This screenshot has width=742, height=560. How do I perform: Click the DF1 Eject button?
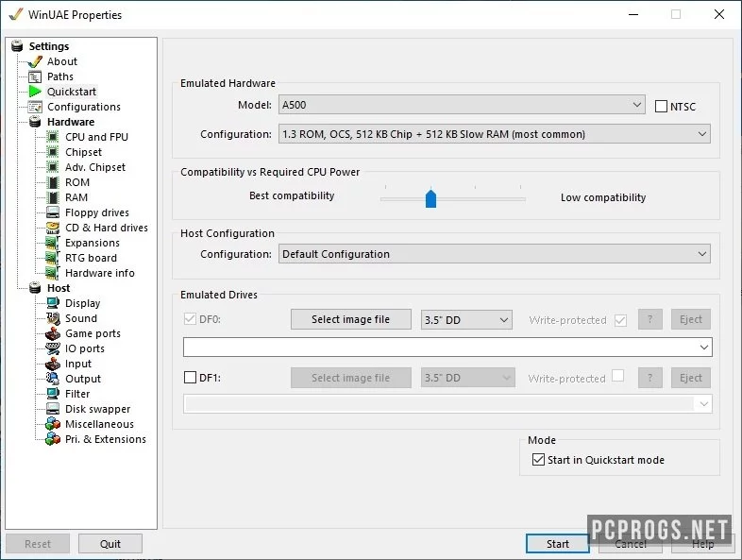[x=690, y=378]
